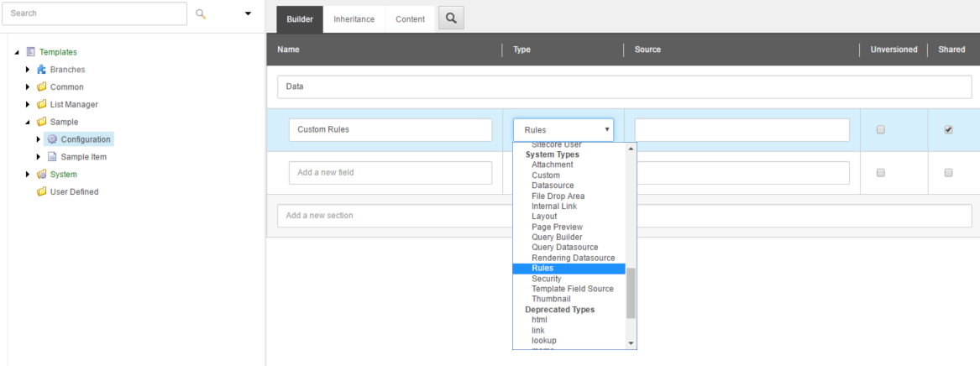Collapse the Templates tree node
The image size is (980, 366).
click(x=17, y=52)
